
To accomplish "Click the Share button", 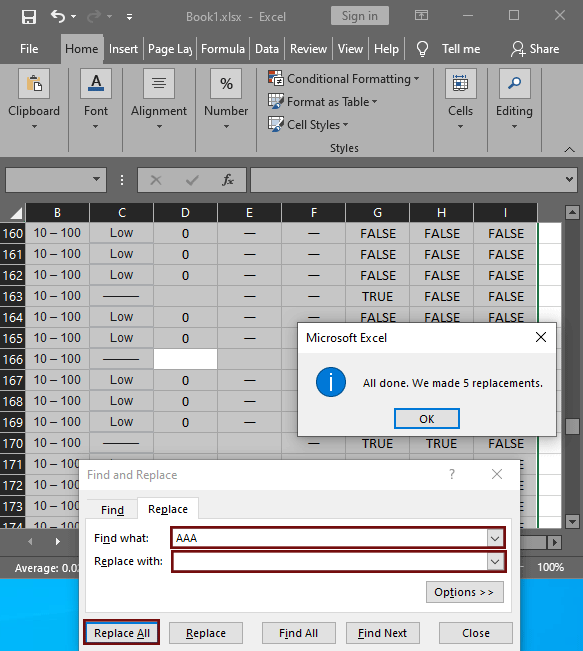I will click(x=535, y=49).
